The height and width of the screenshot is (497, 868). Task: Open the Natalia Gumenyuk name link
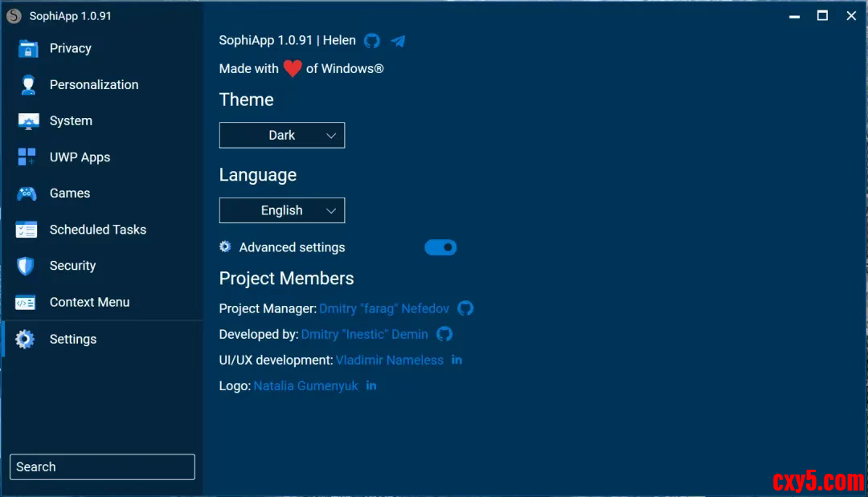[305, 386]
